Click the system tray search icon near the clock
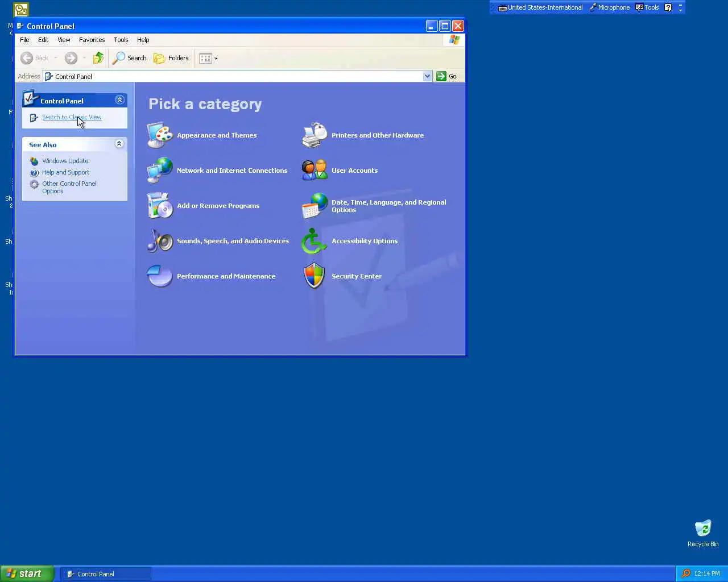Image resolution: width=728 pixels, height=582 pixels. point(686,573)
